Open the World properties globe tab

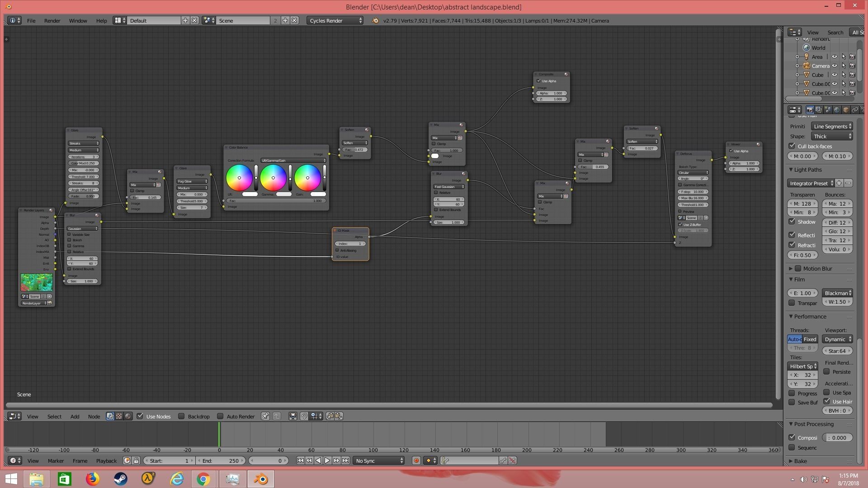point(836,110)
